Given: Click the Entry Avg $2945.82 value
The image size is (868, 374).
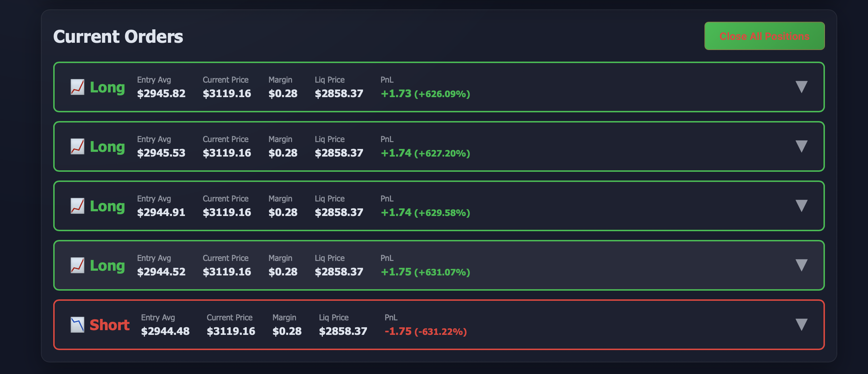Looking at the screenshot, I should pos(161,93).
